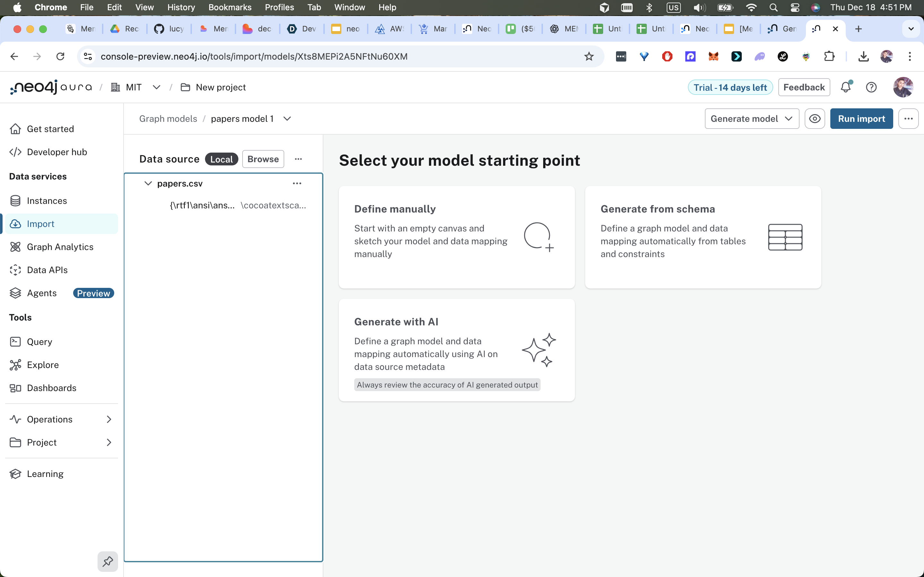Open the Explore tool in sidebar
This screenshot has height=577, width=924.
(x=43, y=365)
